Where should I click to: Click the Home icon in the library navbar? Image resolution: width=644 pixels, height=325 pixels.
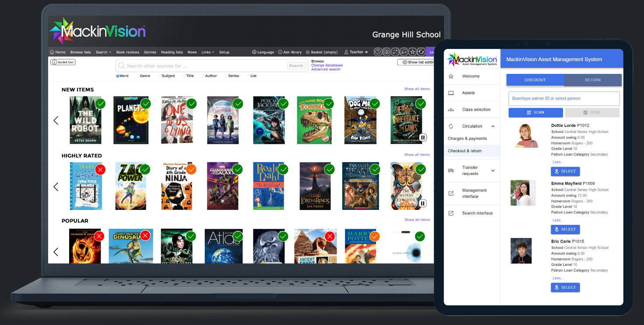52,52
